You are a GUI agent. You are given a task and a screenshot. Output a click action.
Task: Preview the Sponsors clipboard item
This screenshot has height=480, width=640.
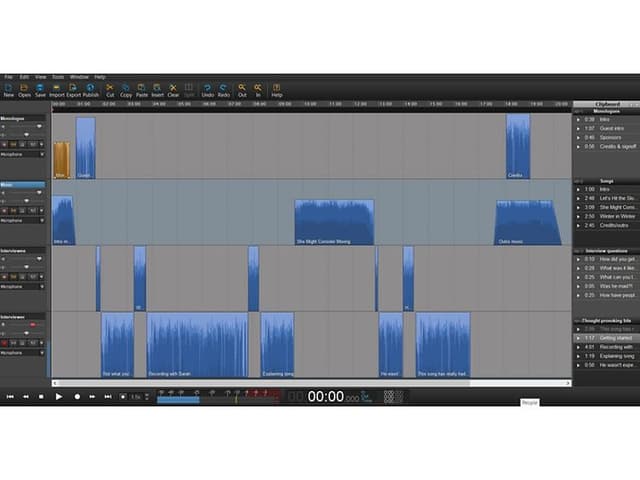click(578, 138)
